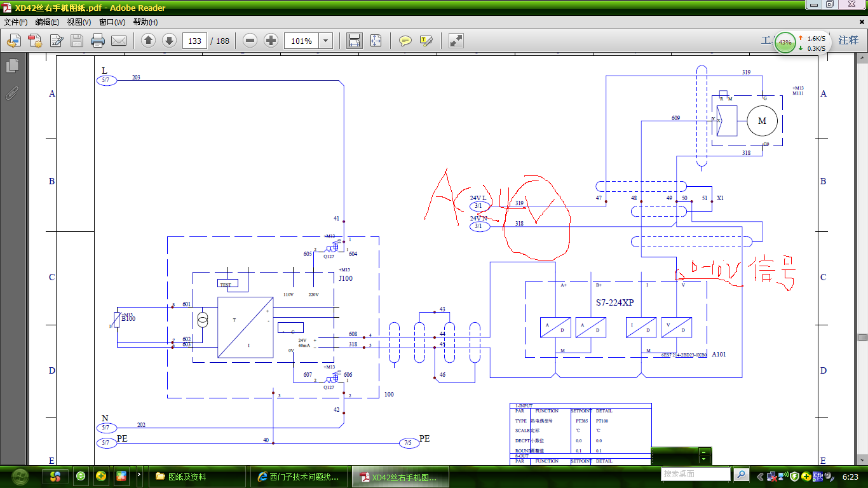Show page thumbnails panel in sidebar
The height and width of the screenshot is (488, 868).
(x=12, y=66)
